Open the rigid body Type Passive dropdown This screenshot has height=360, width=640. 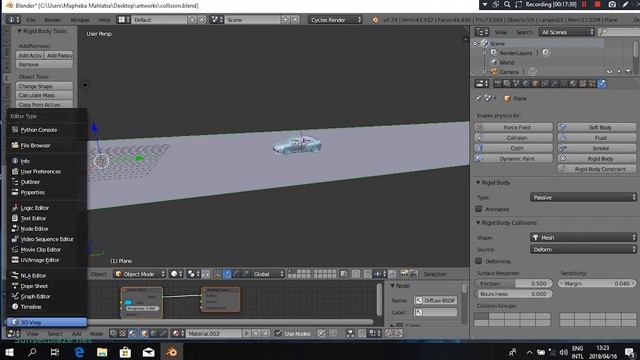(x=583, y=197)
